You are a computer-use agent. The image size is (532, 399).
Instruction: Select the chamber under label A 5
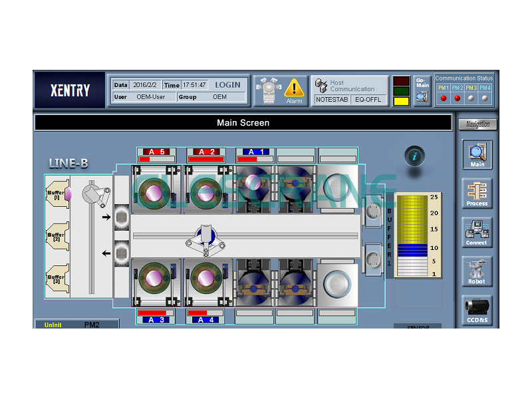pos(156,190)
